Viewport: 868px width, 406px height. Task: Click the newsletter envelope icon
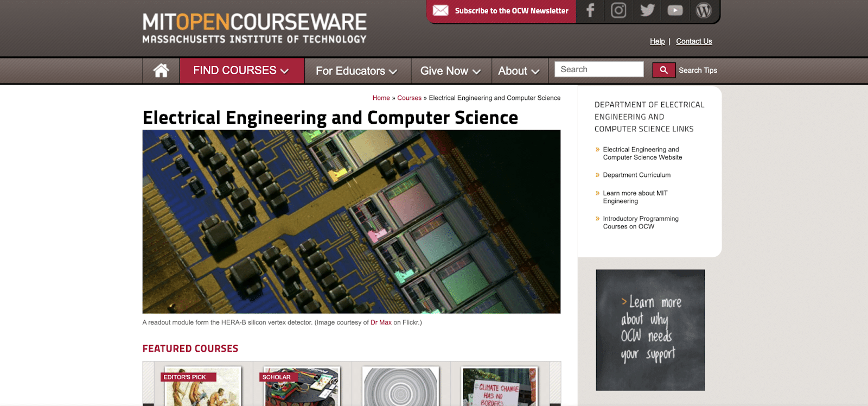[x=441, y=10]
